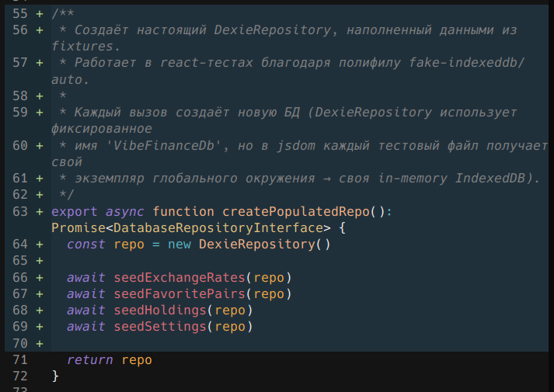
Task: Click the 'await' keyword on line 69
Action: [85, 327]
